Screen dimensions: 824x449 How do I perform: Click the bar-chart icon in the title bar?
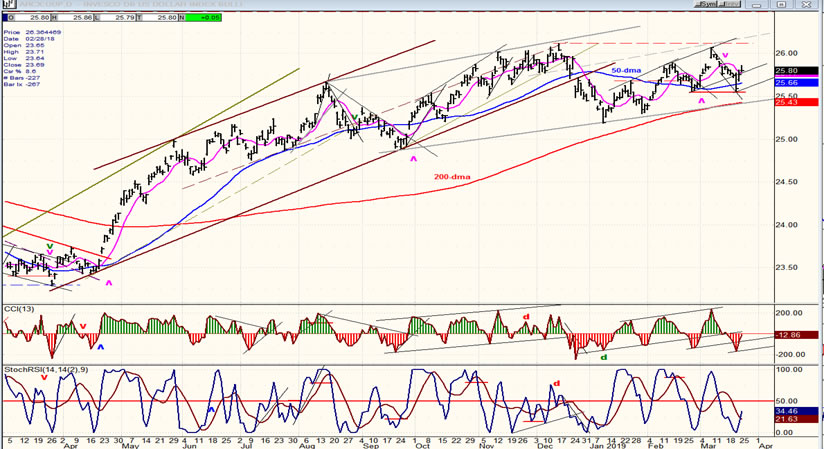7,4
